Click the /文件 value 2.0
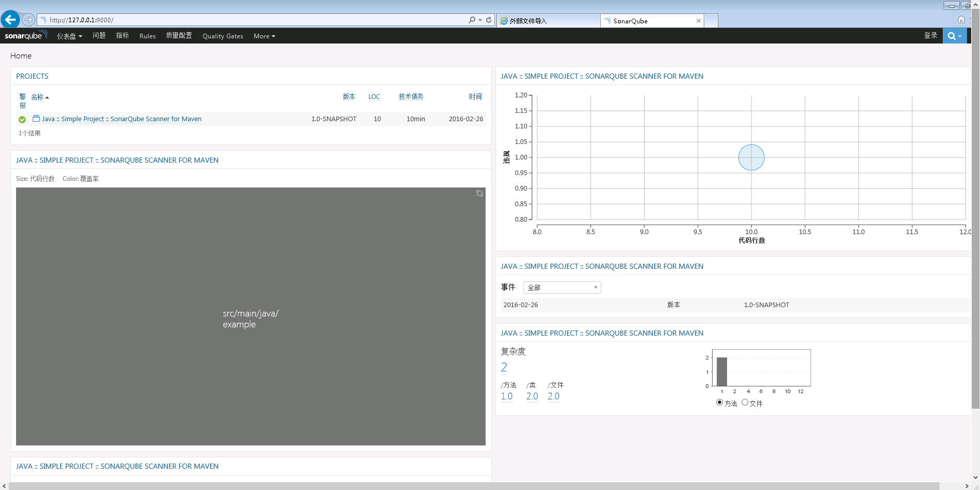The image size is (980, 490). pyautogui.click(x=553, y=396)
